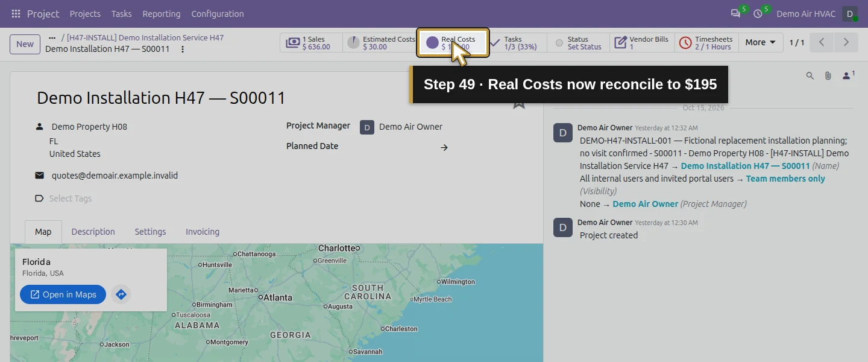Attach files using the paperclip icon
The image size is (868, 362).
tap(828, 75)
